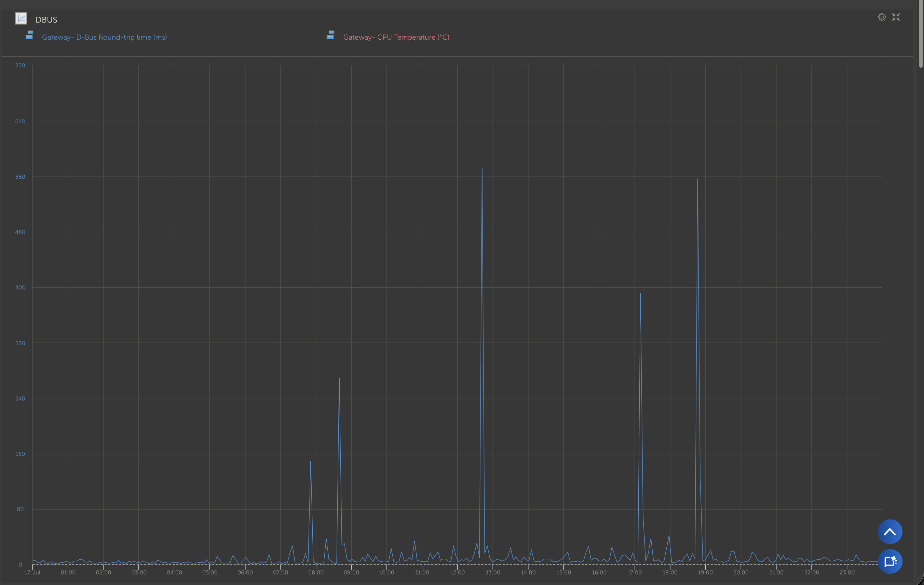Image resolution: width=924 pixels, height=585 pixels.
Task: Click the 720 y-axis label
Action: [20, 66]
